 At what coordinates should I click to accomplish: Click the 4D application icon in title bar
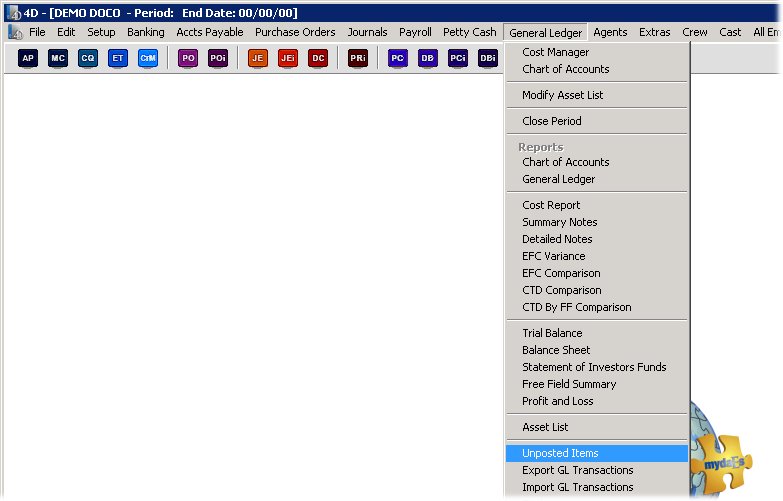pos(13,12)
